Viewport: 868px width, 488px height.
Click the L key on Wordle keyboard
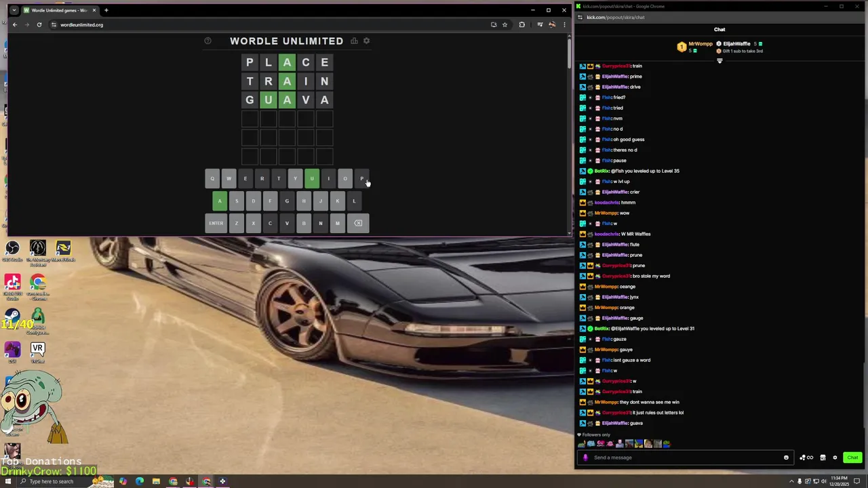(354, 201)
